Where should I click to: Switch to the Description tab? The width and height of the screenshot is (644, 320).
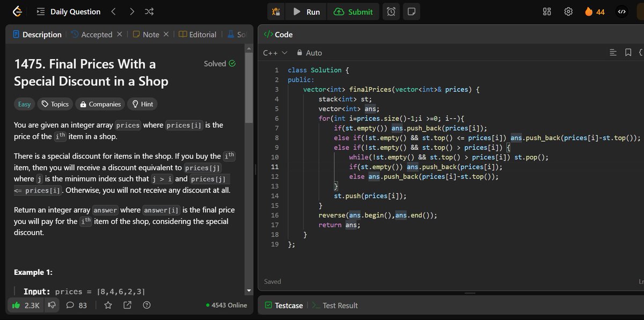36,34
